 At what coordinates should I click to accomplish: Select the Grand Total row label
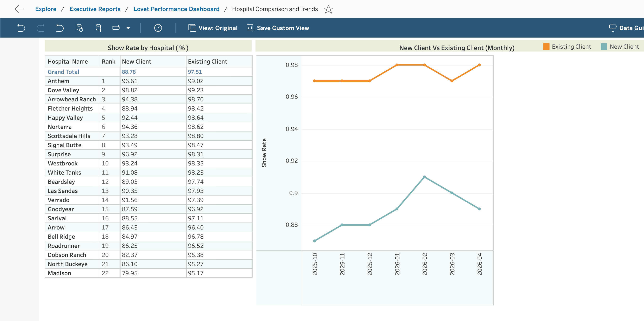63,72
